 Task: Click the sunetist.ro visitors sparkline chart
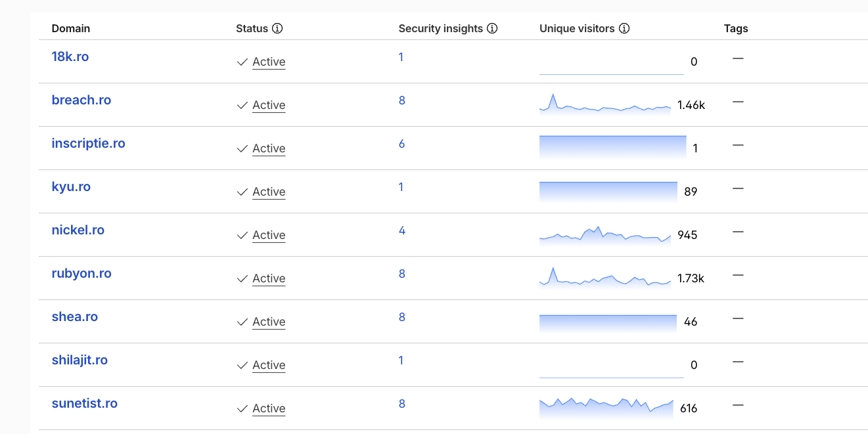point(606,408)
